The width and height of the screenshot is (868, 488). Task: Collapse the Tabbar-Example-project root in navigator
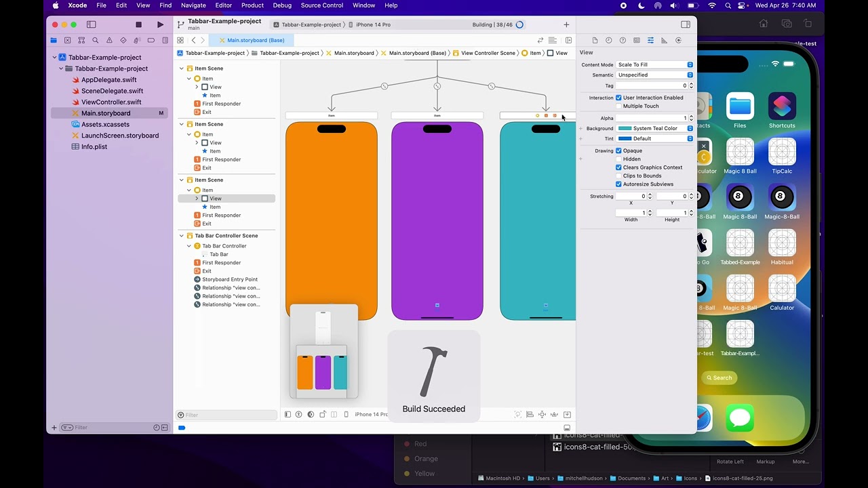pos(54,58)
